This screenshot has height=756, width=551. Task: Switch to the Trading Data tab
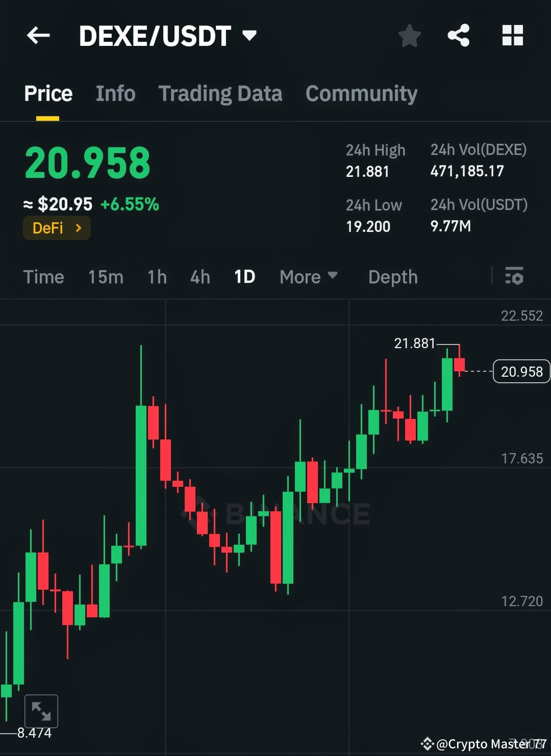point(220,93)
